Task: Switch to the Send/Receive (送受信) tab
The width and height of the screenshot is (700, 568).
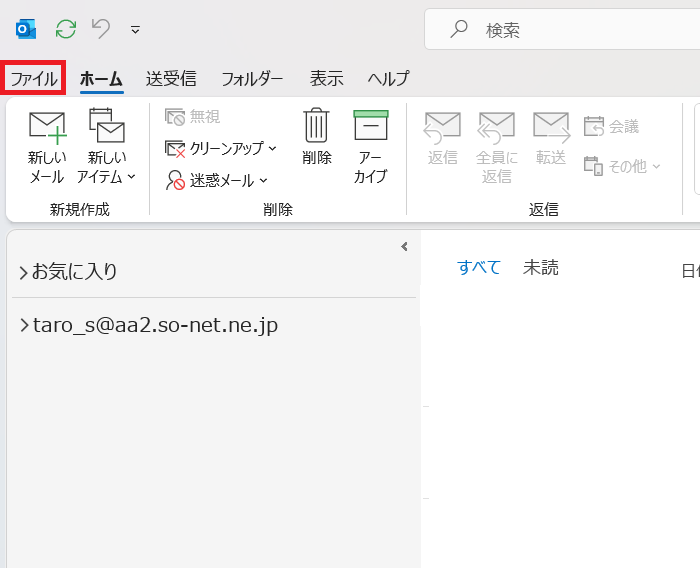Action: coord(171,78)
